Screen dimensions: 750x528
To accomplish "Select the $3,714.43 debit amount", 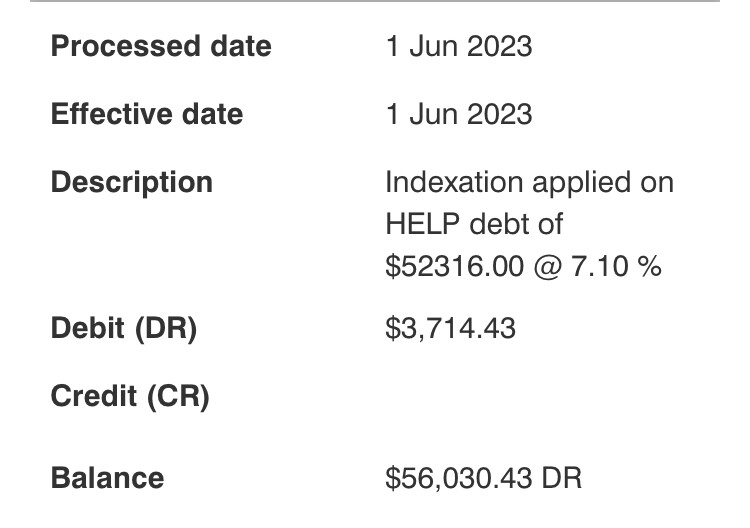I will point(450,328).
